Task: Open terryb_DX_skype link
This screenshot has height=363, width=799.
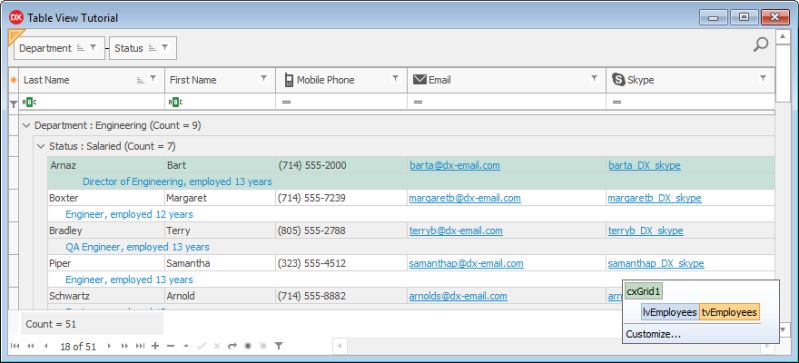Action: 645,231
